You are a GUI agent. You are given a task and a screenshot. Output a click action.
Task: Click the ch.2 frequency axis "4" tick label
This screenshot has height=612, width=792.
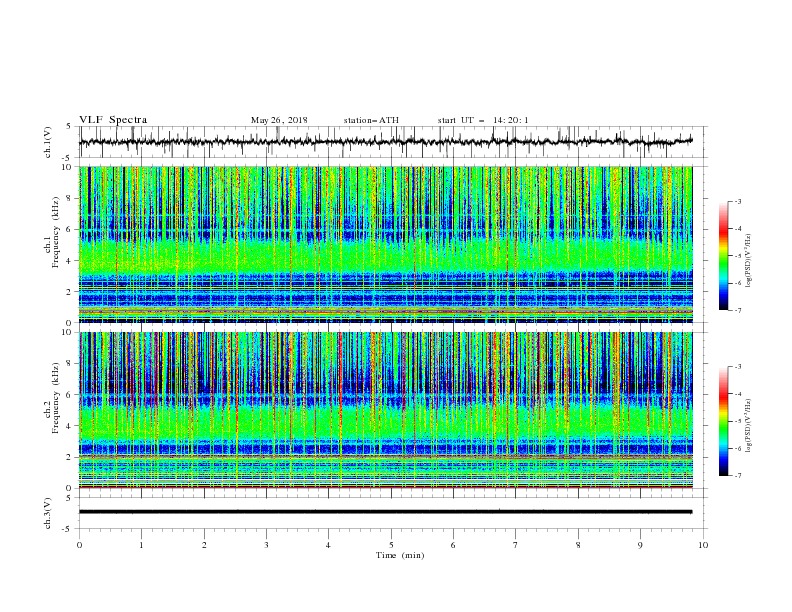click(69, 426)
